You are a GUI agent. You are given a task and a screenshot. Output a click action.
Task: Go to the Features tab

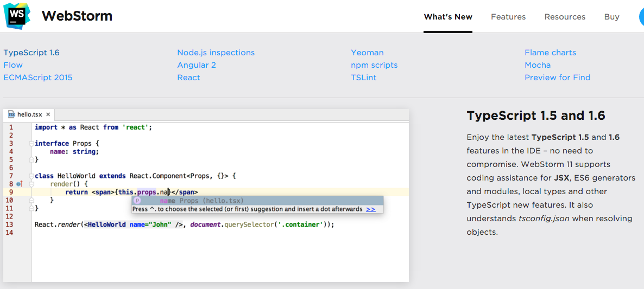(508, 17)
